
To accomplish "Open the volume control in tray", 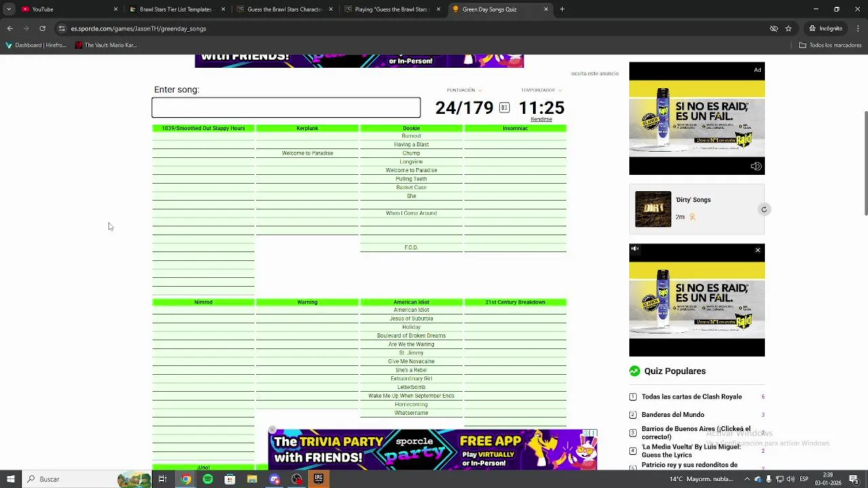I will pyautogui.click(x=791, y=479).
